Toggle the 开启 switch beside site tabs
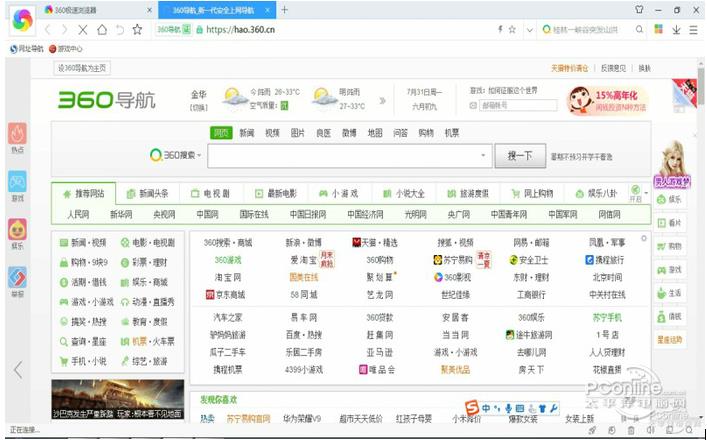707x440 pixels. point(636,194)
